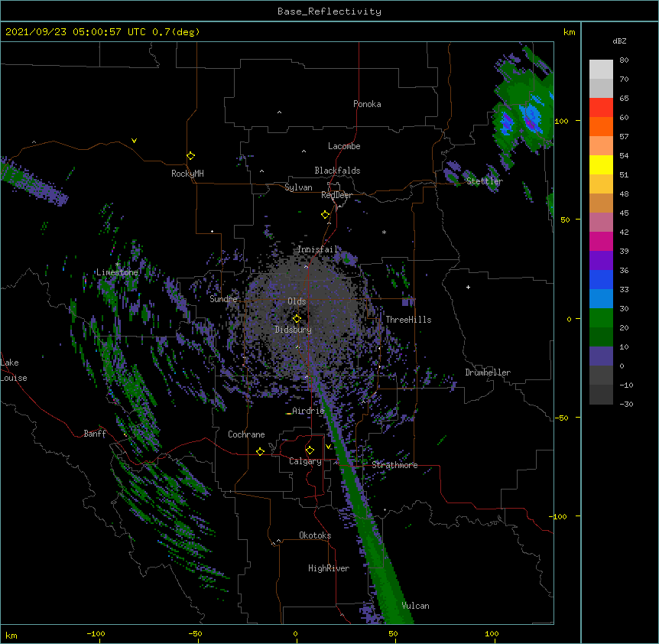The width and height of the screenshot is (659, 644).
Task: Click the yellow V marker east of Calgary
Action: [328, 447]
